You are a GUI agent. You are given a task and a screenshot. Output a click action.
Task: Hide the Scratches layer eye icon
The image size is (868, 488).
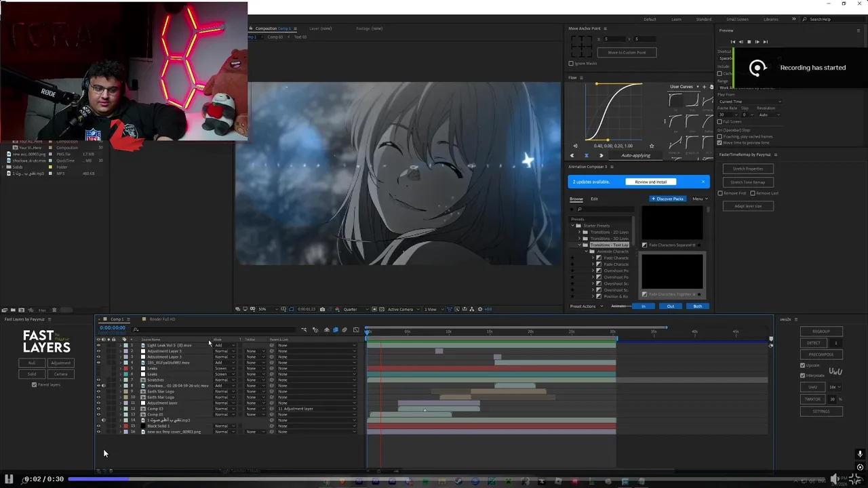coord(98,380)
